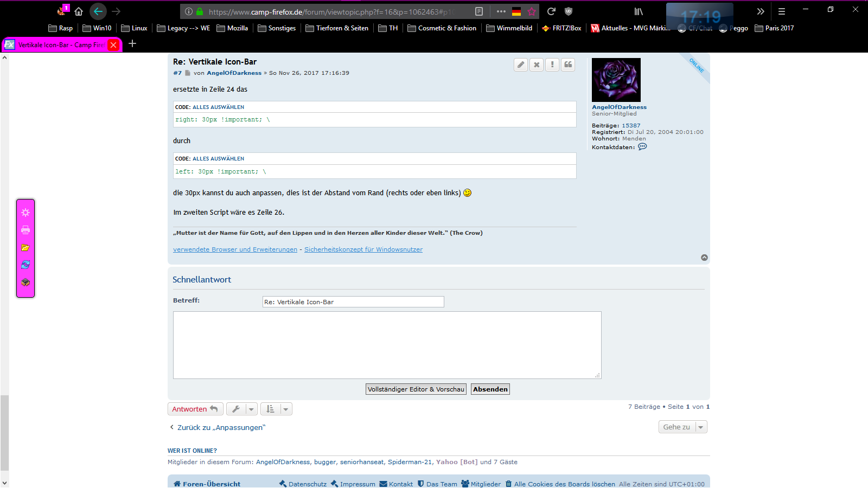Navigate back to the previous page
Image resolution: width=868 pixels, height=488 pixels.
click(98, 11)
